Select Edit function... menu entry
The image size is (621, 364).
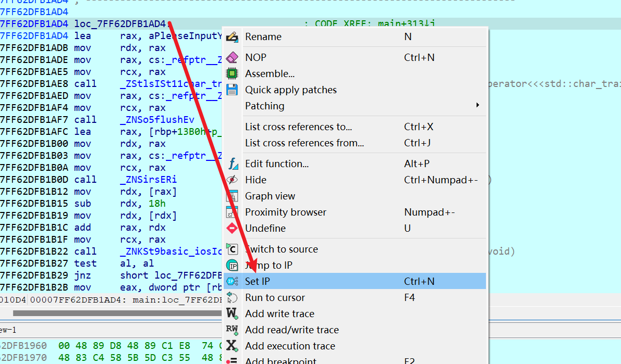tap(355, 164)
